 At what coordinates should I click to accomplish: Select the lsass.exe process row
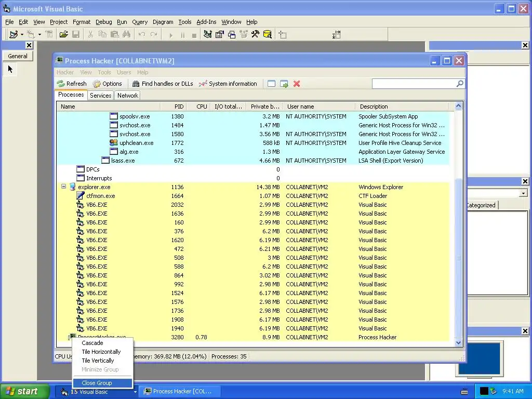tap(253, 161)
